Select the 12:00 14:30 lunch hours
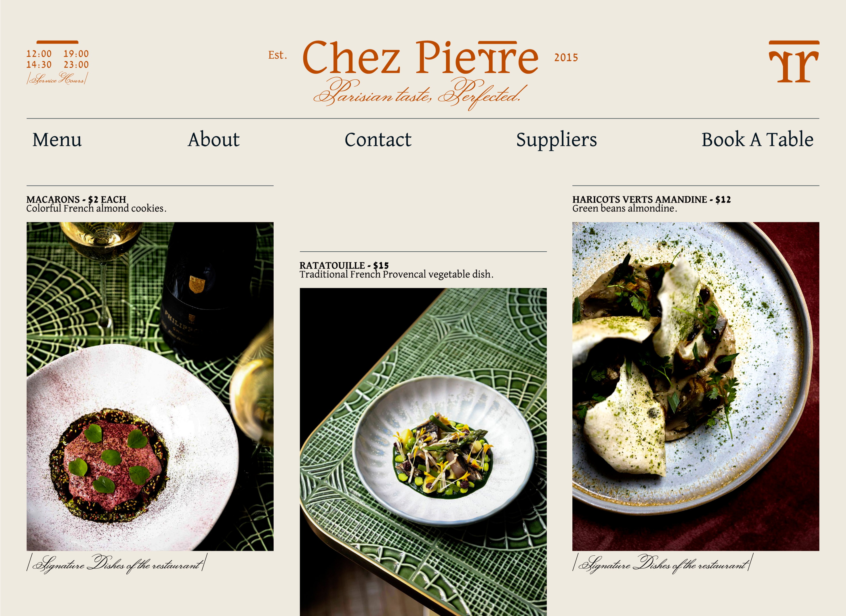This screenshot has height=616, width=846. pyautogui.click(x=39, y=59)
